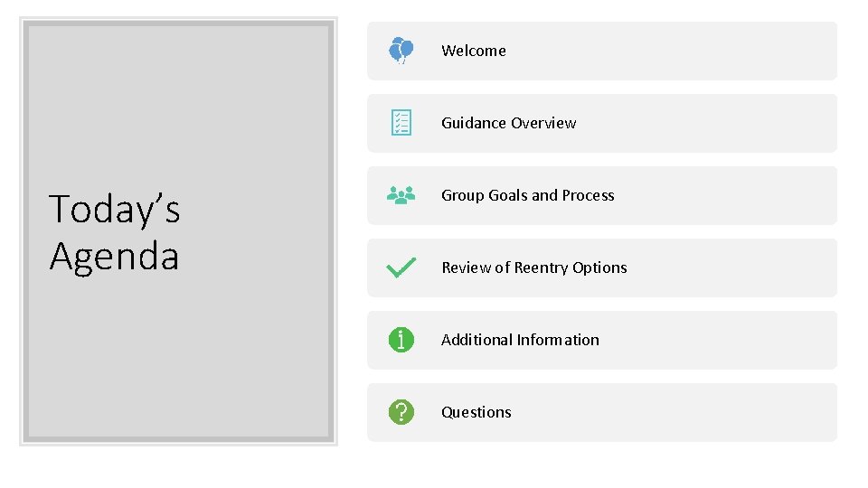This screenshot has width=868, height=488.
Task: Select the word Agenda in the title
Action: click(114, 256)
